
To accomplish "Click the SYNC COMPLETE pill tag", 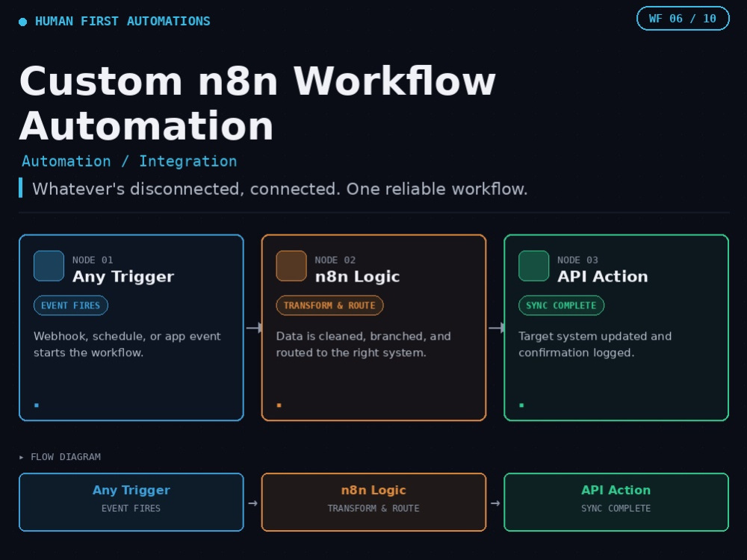I will tap(561, 305).
